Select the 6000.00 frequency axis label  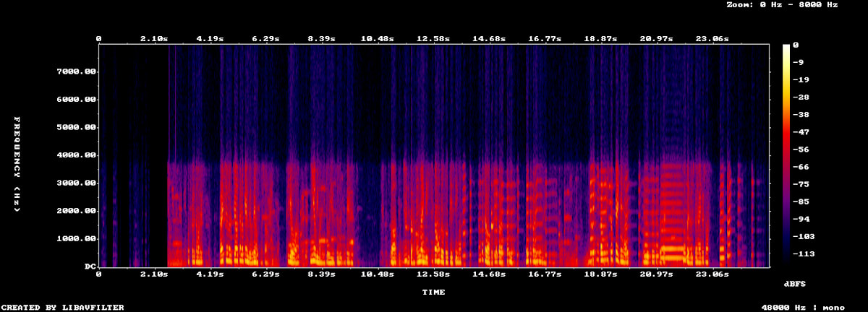pos(76,100)
